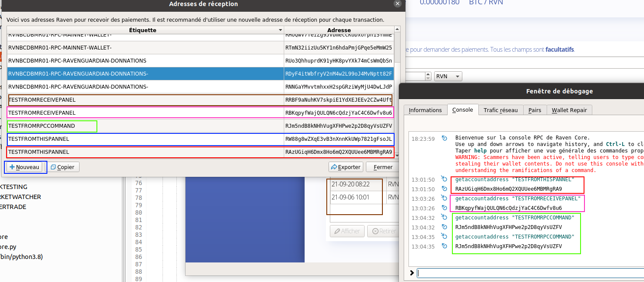Click the red WARNING scammers message
The image size is (644, 282).
click(549, 163)
